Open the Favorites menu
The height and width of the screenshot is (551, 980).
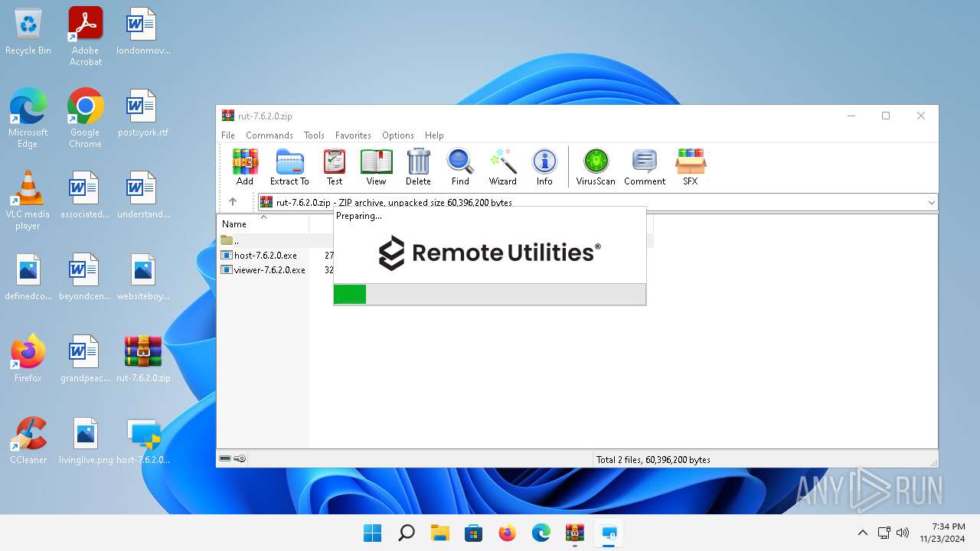pyautogui.click(x=353, y=135)
